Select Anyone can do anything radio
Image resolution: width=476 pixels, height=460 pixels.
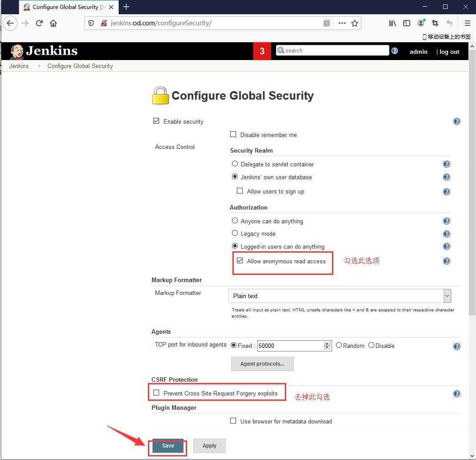[x=235, y=220]
